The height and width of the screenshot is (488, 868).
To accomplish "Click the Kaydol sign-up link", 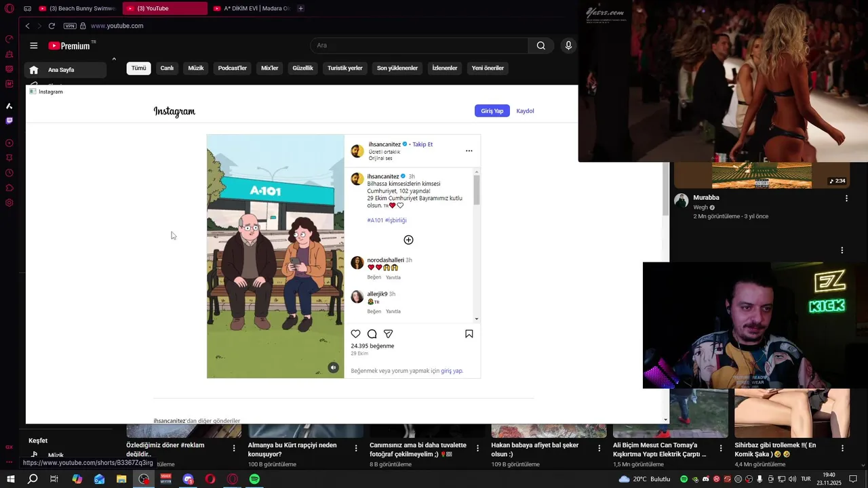I will click(x=525, y=110).
